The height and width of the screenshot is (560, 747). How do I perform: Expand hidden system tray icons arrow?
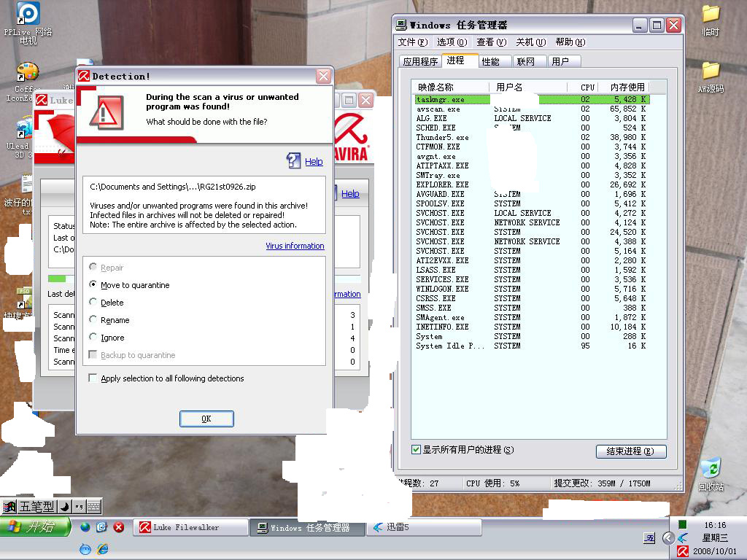(667, 538)
